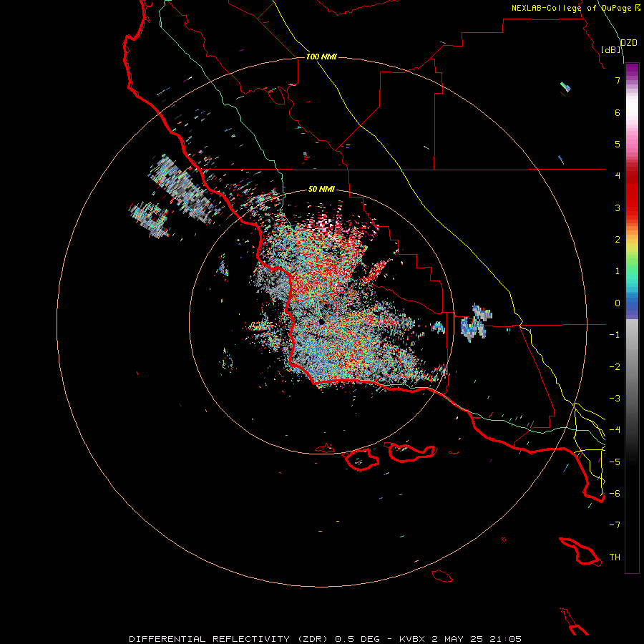The width and height of the screenshot is (644, 644).
Task: Click the red 3 dB segment of color bar
Action: point(632,208)
